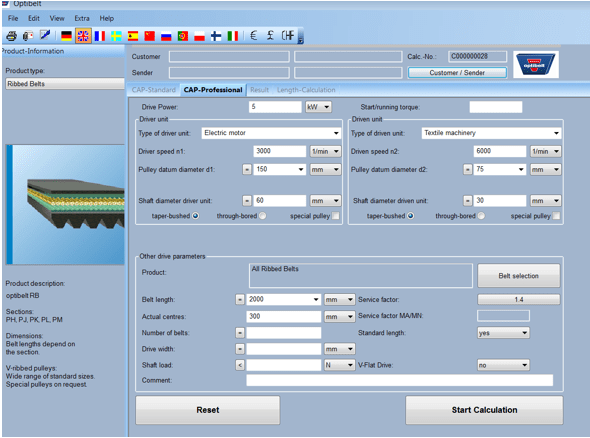Select through-bored for driven unit
590x438 pixels.
(481, 216)
